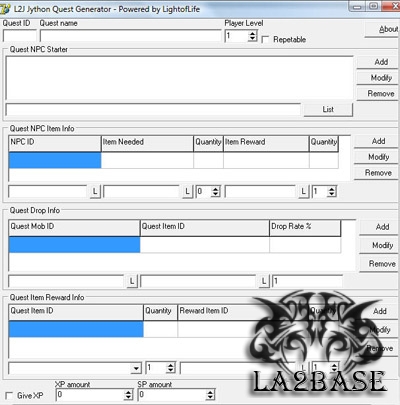Increase the XP amount value

128,392
